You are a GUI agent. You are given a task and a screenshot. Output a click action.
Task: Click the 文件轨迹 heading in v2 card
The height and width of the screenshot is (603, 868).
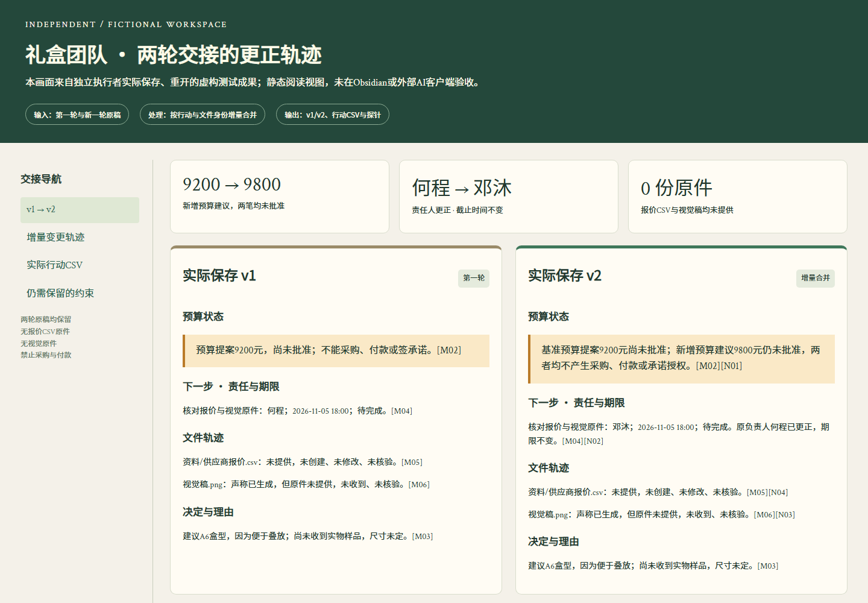coord(549,469)
